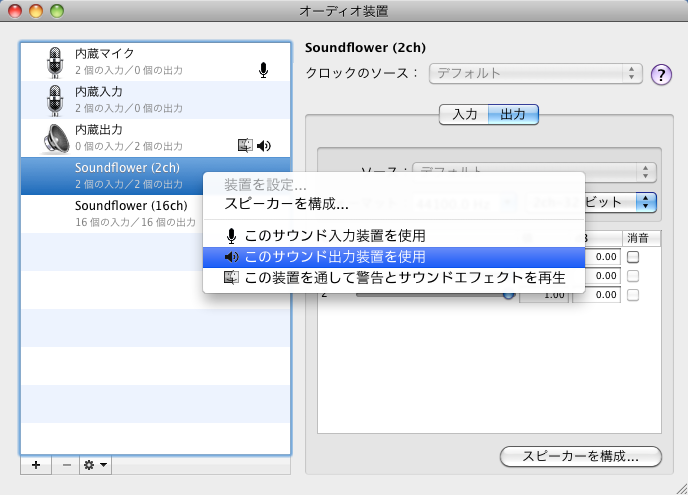The height and width of the screenshot is (495, 688).
Task: Click the dB value field in the first row
Action: [x=597, y=257]
